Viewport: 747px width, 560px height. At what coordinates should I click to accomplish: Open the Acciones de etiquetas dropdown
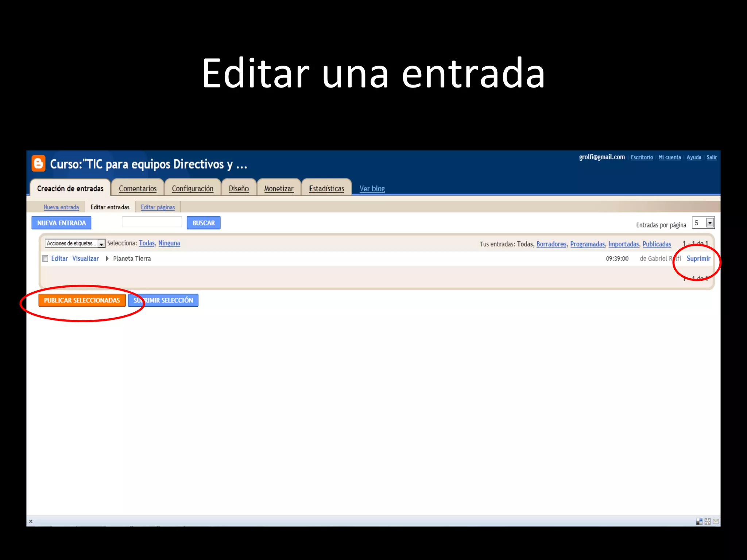pyautogui.click(x=75, y=243)
